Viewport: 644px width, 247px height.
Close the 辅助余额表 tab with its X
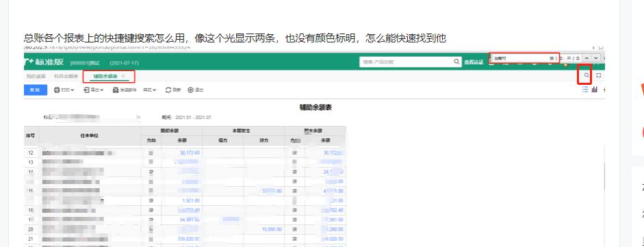click(123, 77)
